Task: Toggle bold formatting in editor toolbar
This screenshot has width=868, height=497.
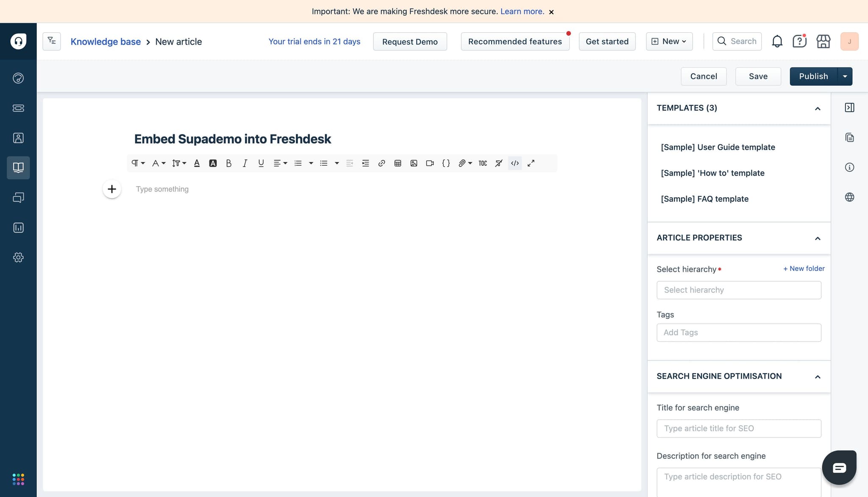Action: point(228,163)
